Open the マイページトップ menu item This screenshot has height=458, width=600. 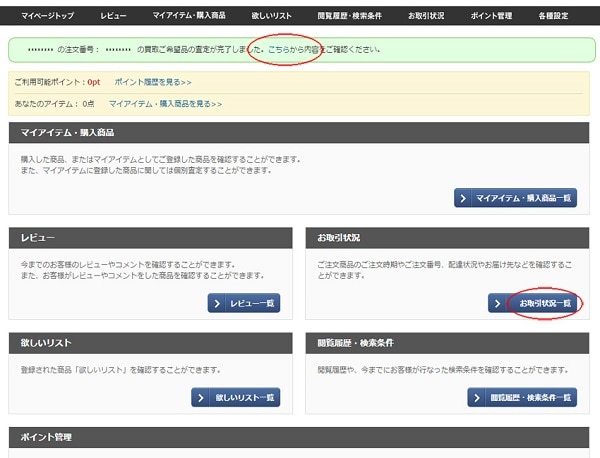47,16
